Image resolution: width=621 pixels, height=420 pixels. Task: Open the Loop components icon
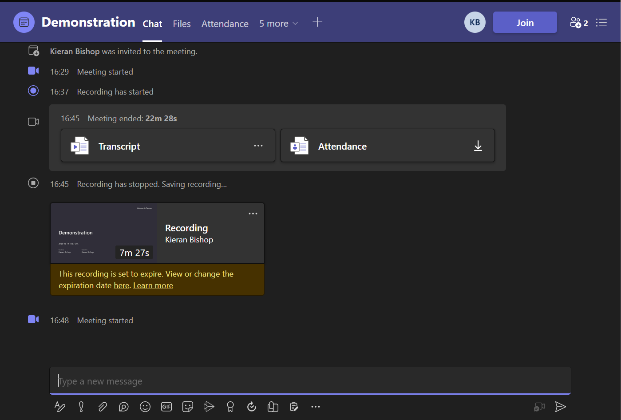coord(124,407)
